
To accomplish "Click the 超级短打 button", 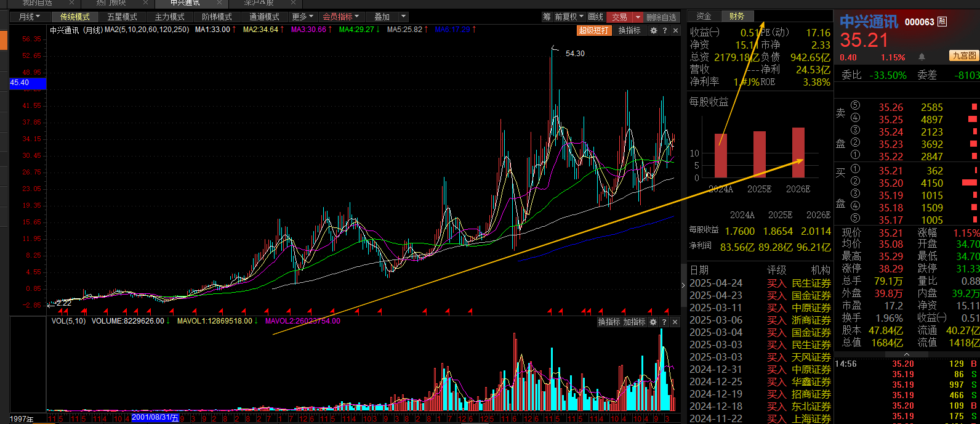I will tap(593, 30).
